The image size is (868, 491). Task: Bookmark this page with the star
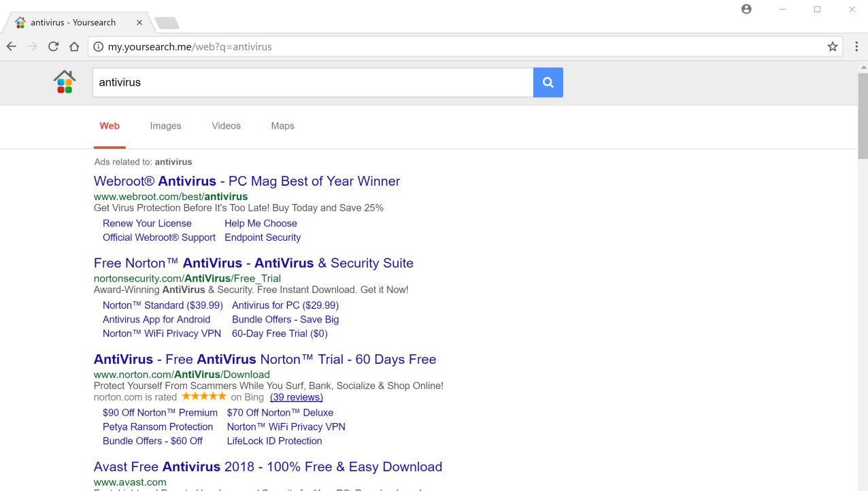click(x=832, y=47)
